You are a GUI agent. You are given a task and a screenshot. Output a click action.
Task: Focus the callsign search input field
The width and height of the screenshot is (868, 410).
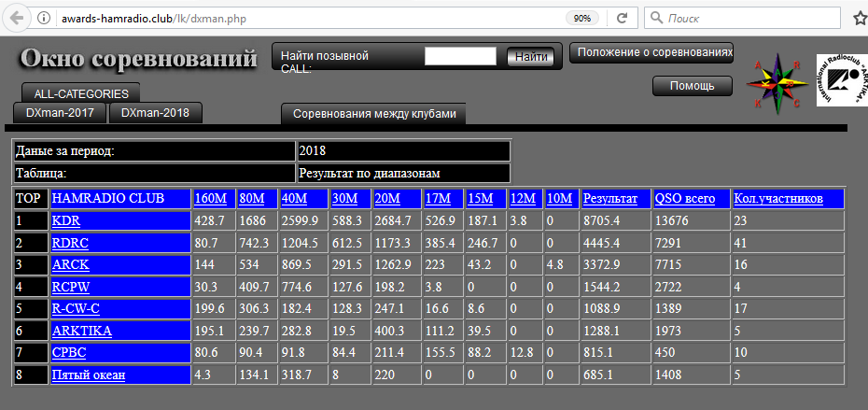(460, 57)
